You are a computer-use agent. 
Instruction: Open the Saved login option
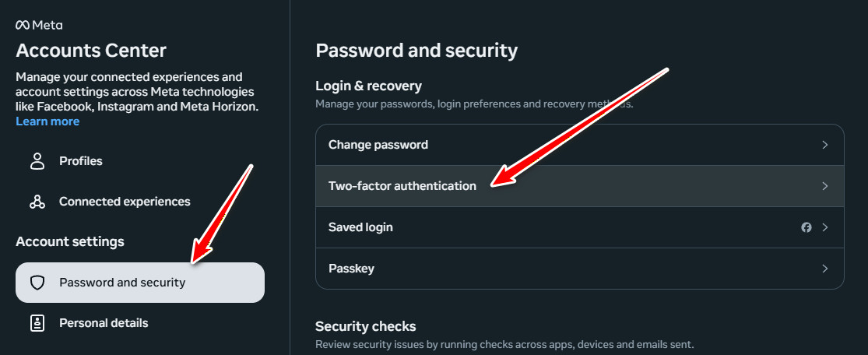click(x=360, y=227)
